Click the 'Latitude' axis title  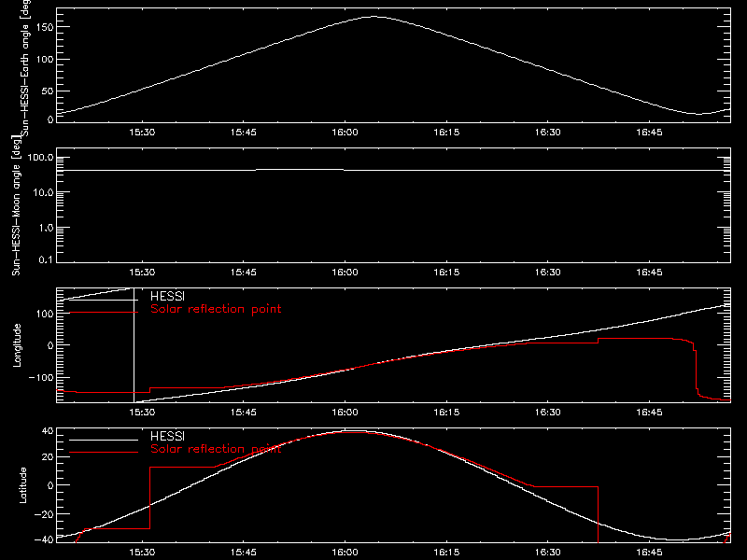point(22,485)
